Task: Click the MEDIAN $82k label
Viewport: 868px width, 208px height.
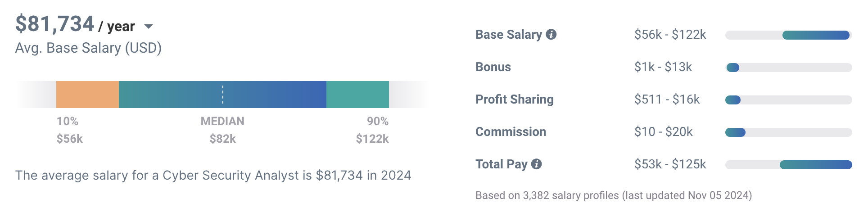Action: (x=222, y=130)
